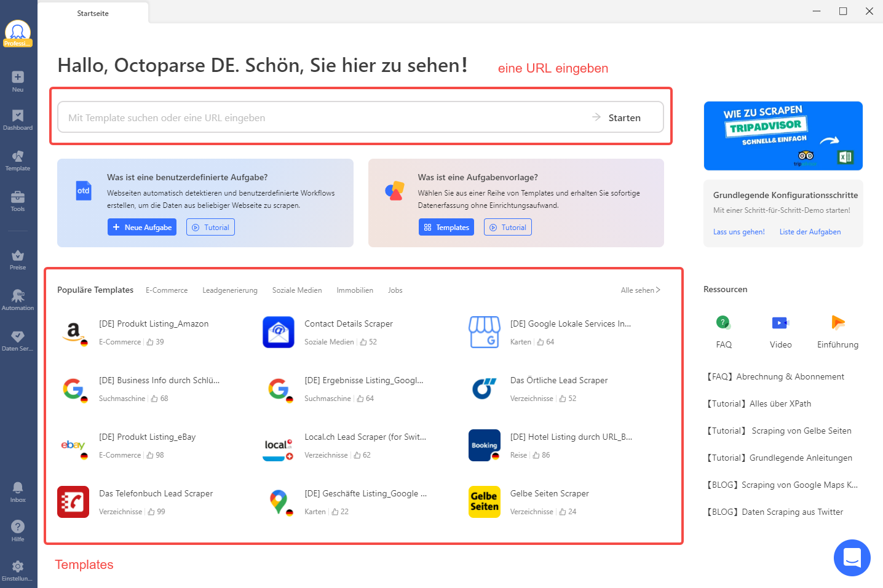The width and height of the screenshot is (883, 588).
Task: Click Lass uns gehen! link
Action: pyautogui.click(x=739, y=232)
